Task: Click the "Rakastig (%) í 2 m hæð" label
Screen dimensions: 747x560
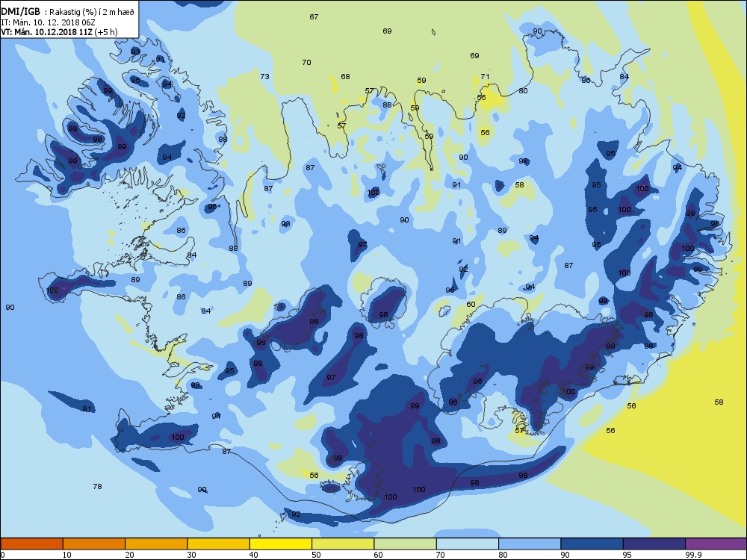Action: coord(93,13)
